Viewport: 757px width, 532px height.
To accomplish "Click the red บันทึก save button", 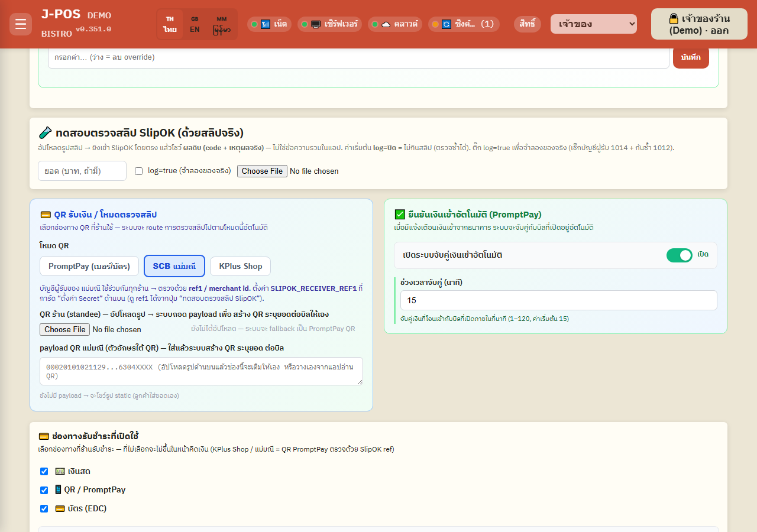I will [x=691, y=57].
